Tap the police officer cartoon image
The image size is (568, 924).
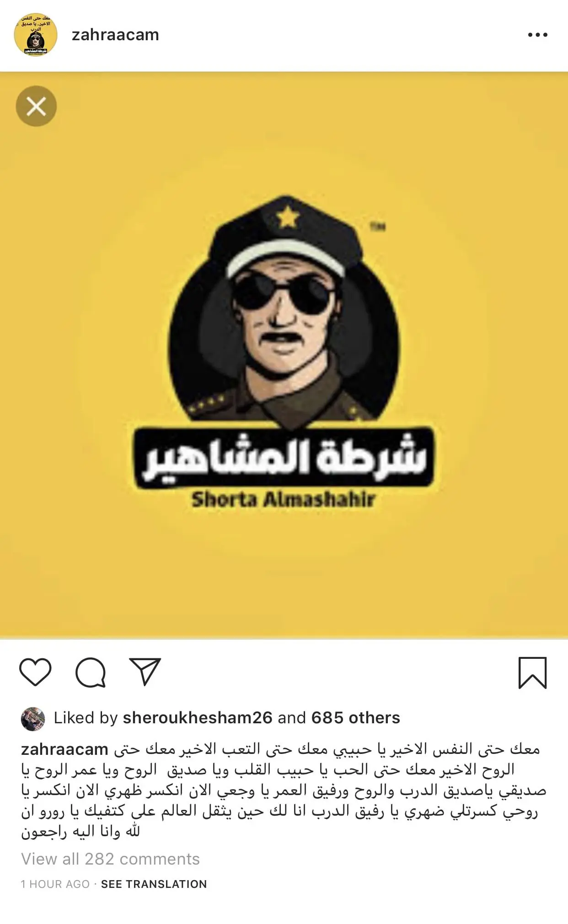(284, 311)
